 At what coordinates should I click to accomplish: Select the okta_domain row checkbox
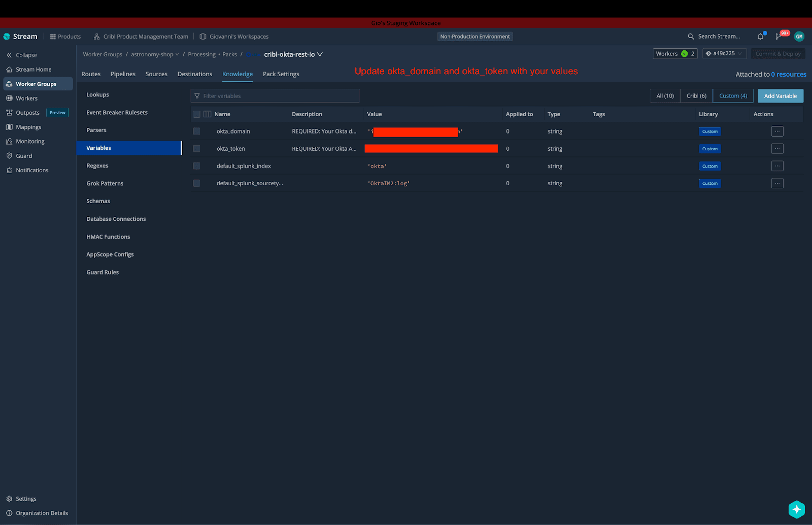(196, 132)
